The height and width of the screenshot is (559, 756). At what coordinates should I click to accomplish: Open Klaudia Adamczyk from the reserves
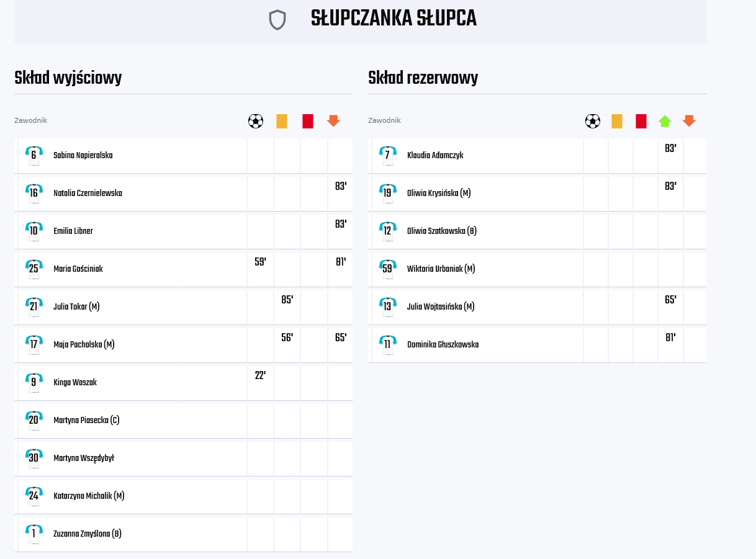pos(435,155)
